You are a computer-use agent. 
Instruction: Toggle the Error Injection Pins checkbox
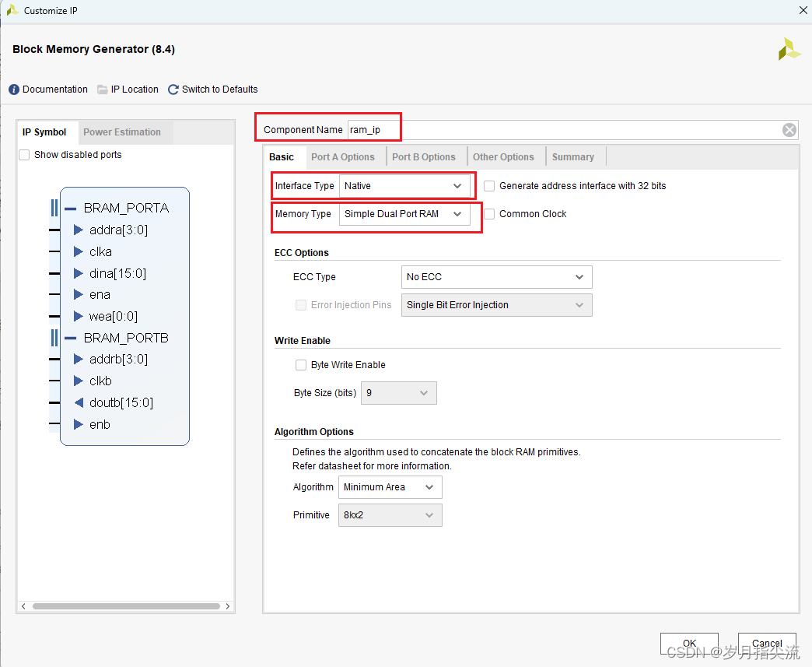coord(301,305)
